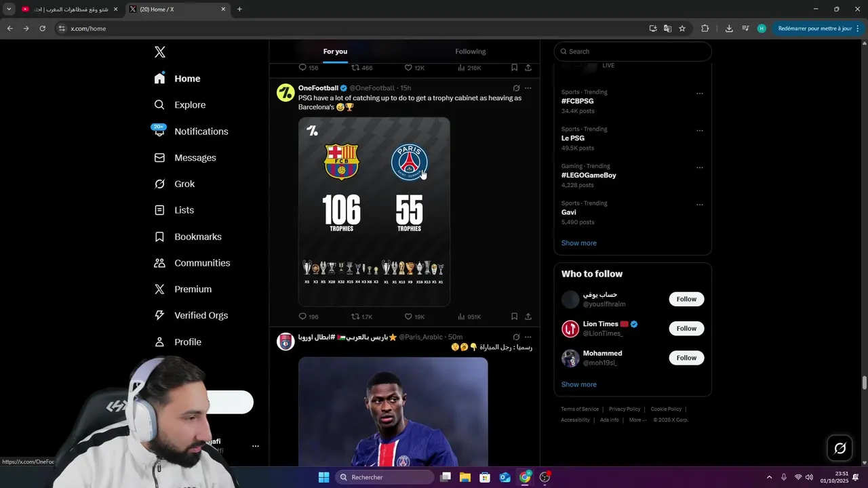
Task: Reply to the OneFootball post
Action: coord(309,317)
